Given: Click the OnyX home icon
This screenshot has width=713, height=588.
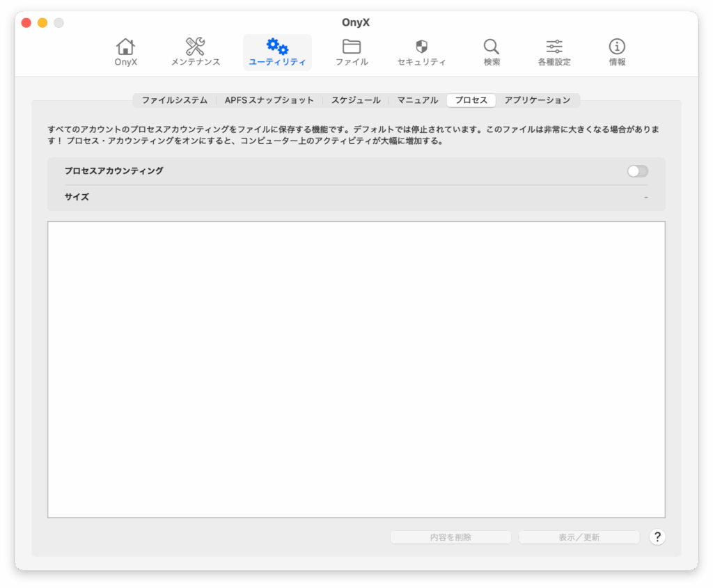Looking at the screenshot, I should pos(125,47).
